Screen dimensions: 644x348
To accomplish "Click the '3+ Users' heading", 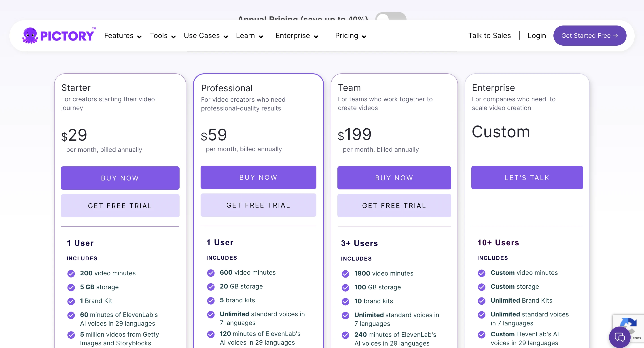I will 359,243.
